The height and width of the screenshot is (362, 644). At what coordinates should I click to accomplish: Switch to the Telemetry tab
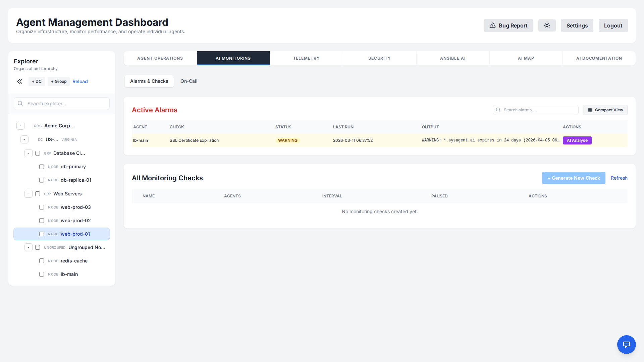pos(306,58)
